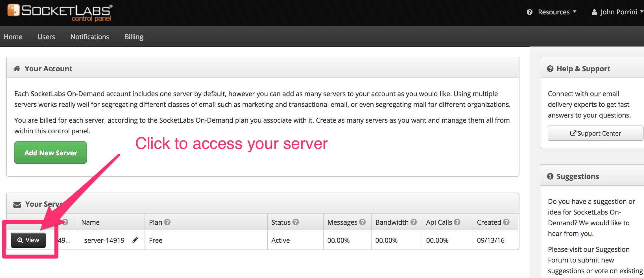Click the envelope icon in Your Servers header
The image size is (644, 278).
[17, 204]
